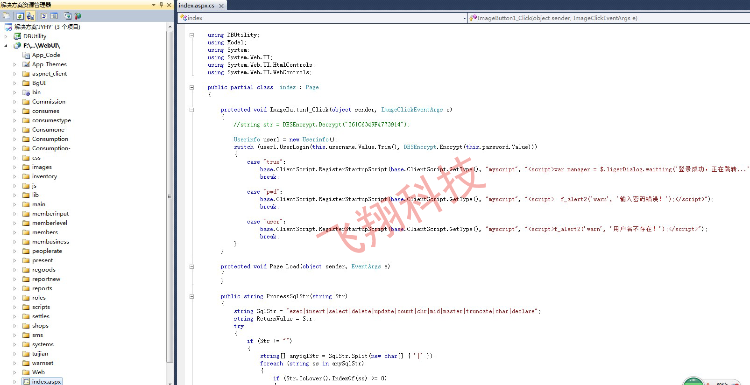Expand the memberinput folder
750x385 pixels.
[15, 213]
